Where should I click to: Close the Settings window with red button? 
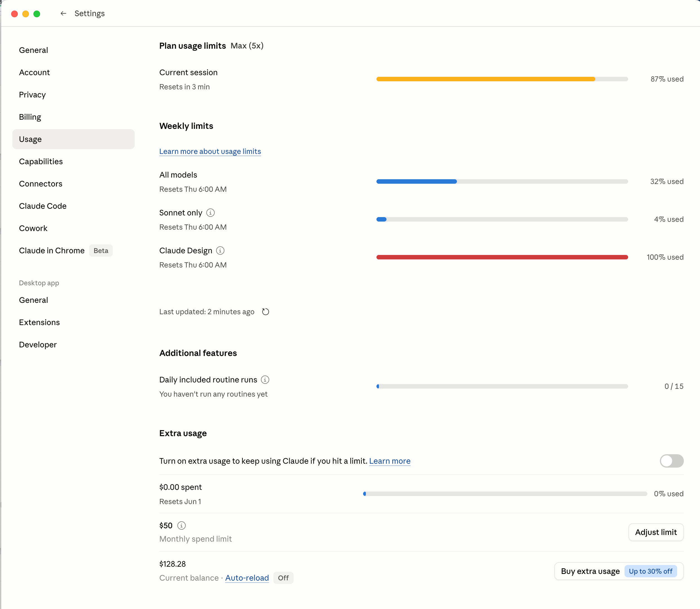[x=14, y=14]
